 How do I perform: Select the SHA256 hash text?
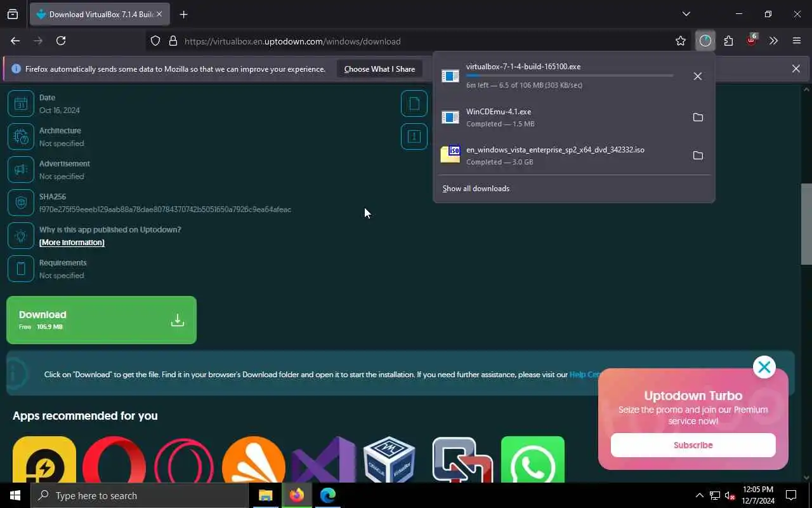pos(165,210)
